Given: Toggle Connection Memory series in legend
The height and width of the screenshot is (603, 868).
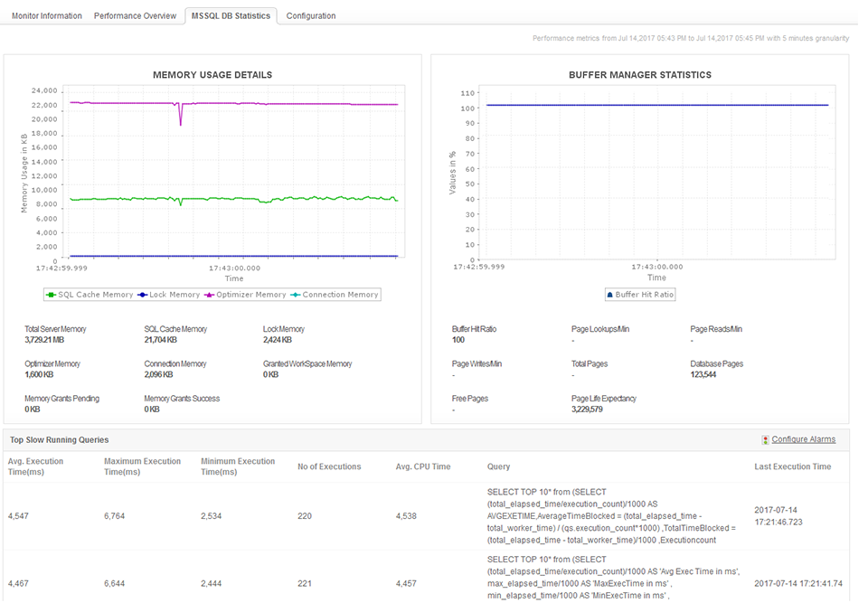Looking at the screenshot, I should tap(340, 295).
